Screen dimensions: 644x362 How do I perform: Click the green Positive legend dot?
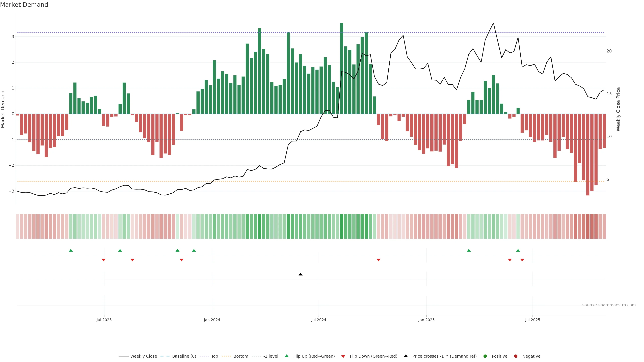[x=485, y=356]
